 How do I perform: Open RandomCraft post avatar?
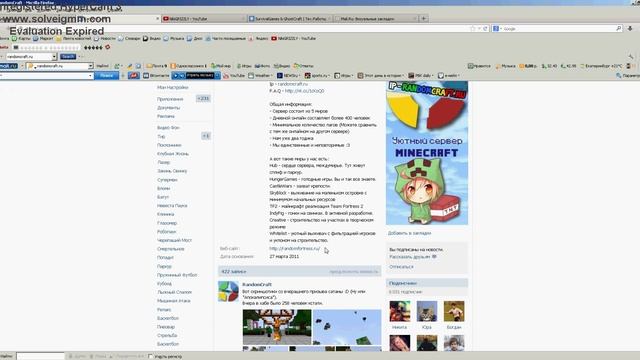[228, 291]
